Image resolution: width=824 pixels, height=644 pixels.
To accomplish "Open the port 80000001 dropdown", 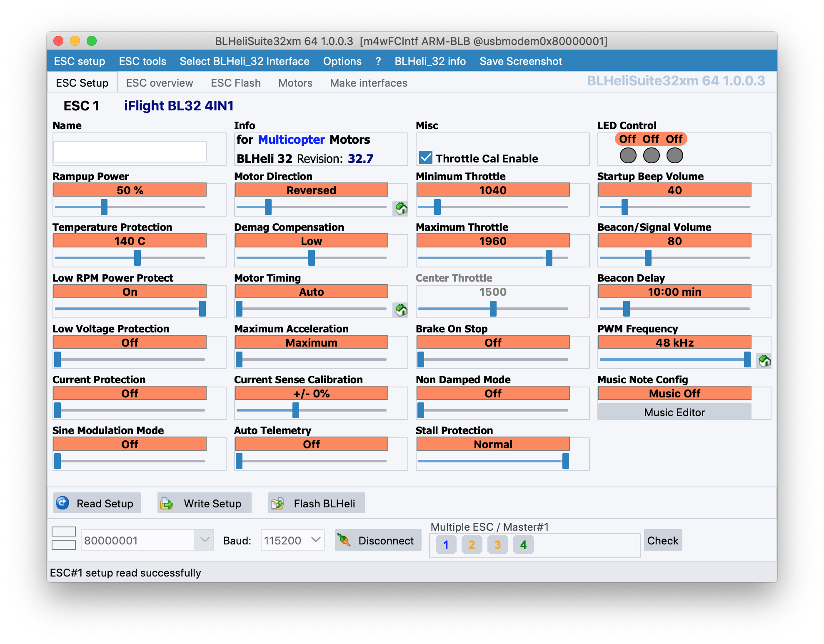I will pyautogui.click(x=204, y=540).
